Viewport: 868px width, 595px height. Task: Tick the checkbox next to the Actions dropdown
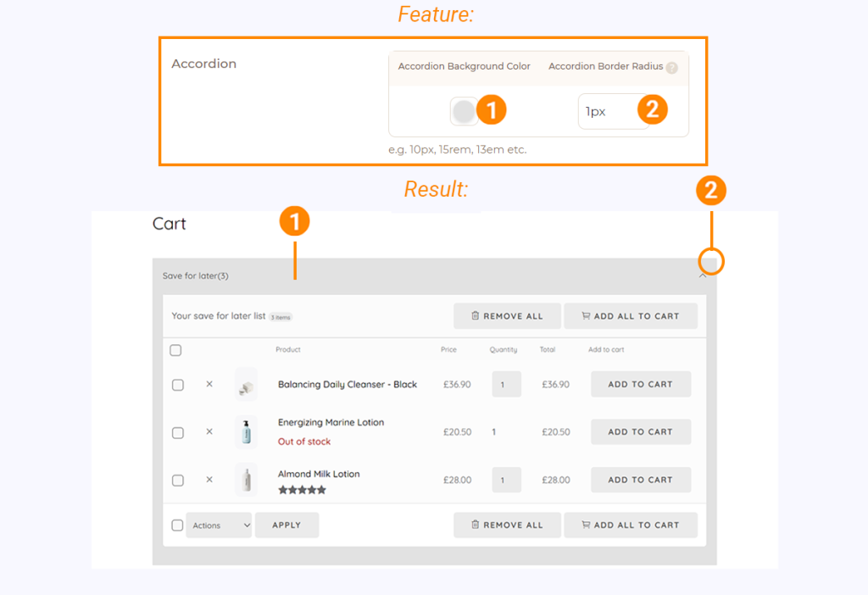pyautogui.click(x=177, y=525)
